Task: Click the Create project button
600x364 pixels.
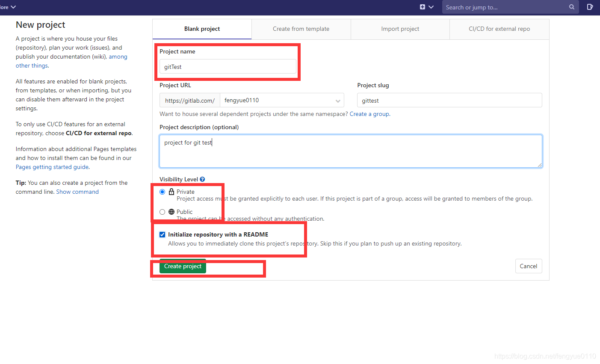Action: [183, 266]
